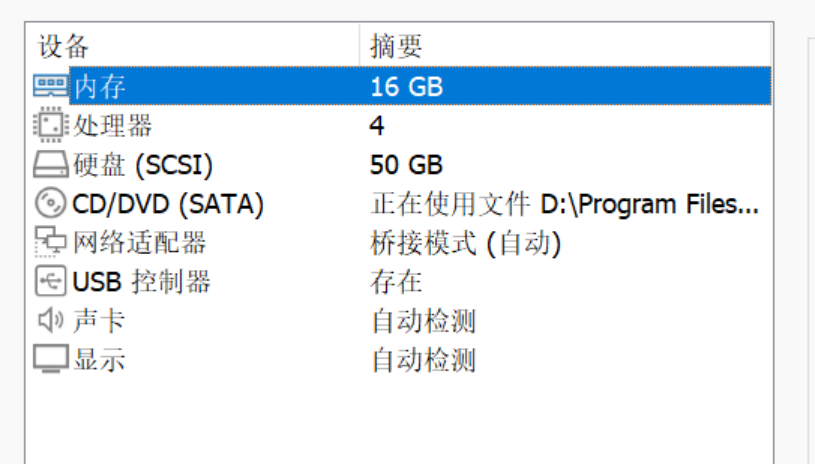Viewport: 815px width, 464px height.
Task: Select the 内存 device row label
Action: coord(100,86)
